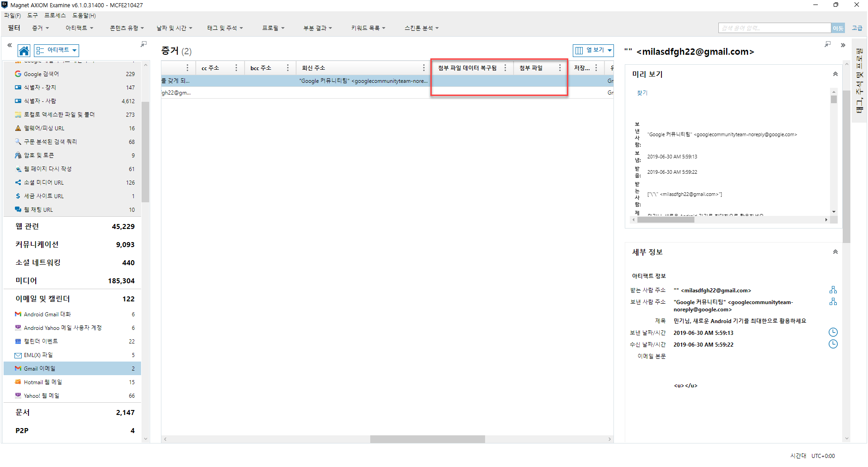Open the 열 보기 view dropdown
This screenshot has width=868, height=467.
tap(593, 50)
